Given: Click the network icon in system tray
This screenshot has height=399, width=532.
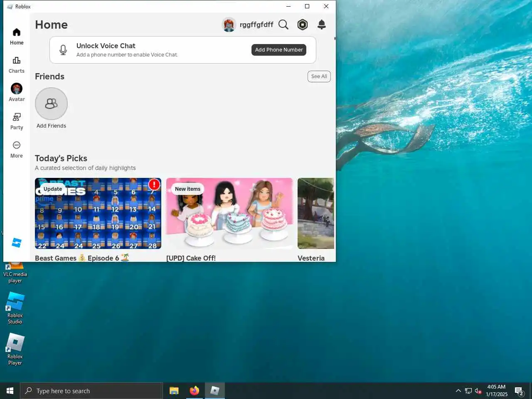Looking at the screenshot, I should 468,391.
